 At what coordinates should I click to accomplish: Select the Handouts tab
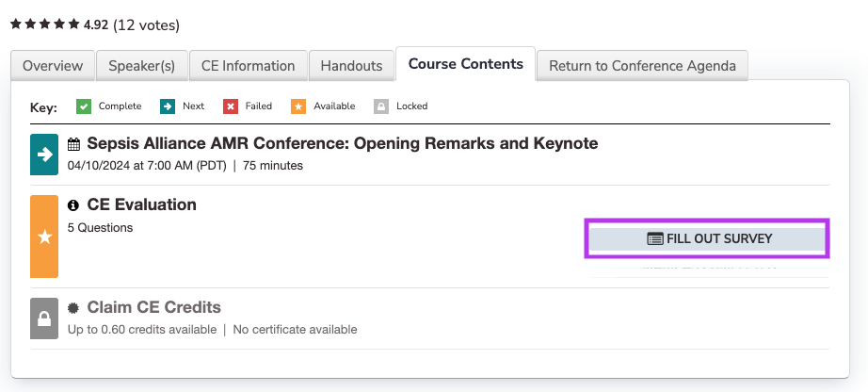[351, 66]
